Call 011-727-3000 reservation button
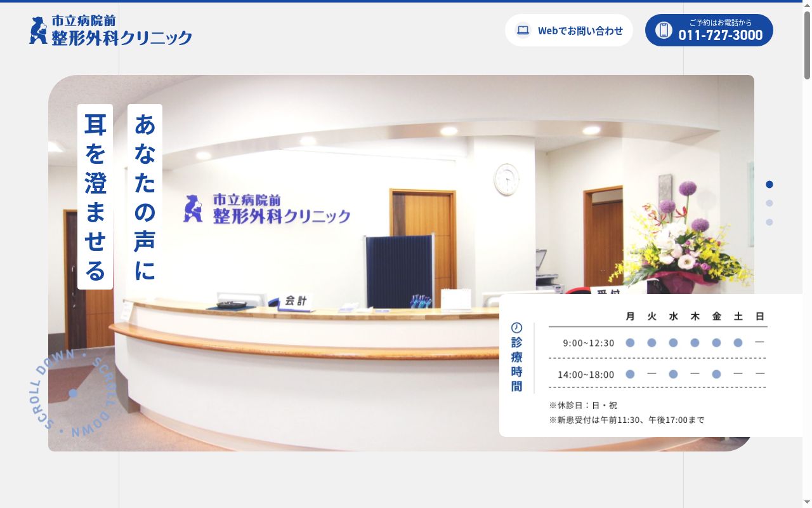The image size is (812, 508). coord(709,30)
